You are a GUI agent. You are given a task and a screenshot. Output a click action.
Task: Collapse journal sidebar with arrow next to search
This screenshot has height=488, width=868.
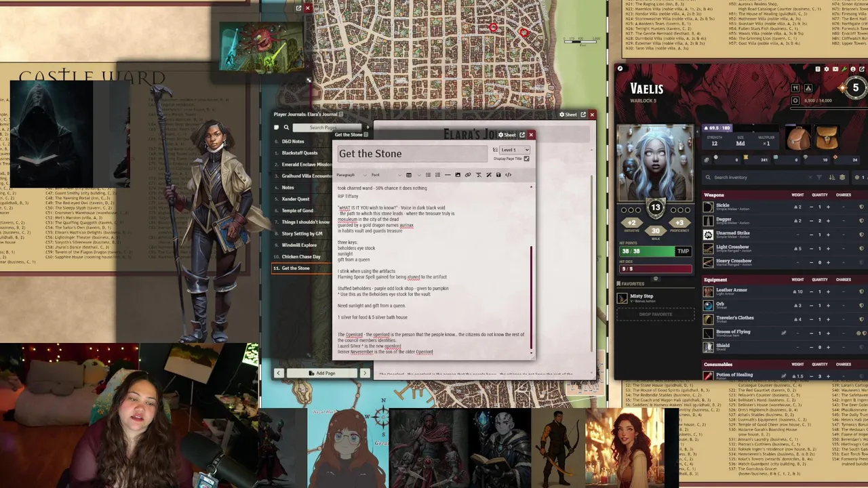click(x=367, y=127)
